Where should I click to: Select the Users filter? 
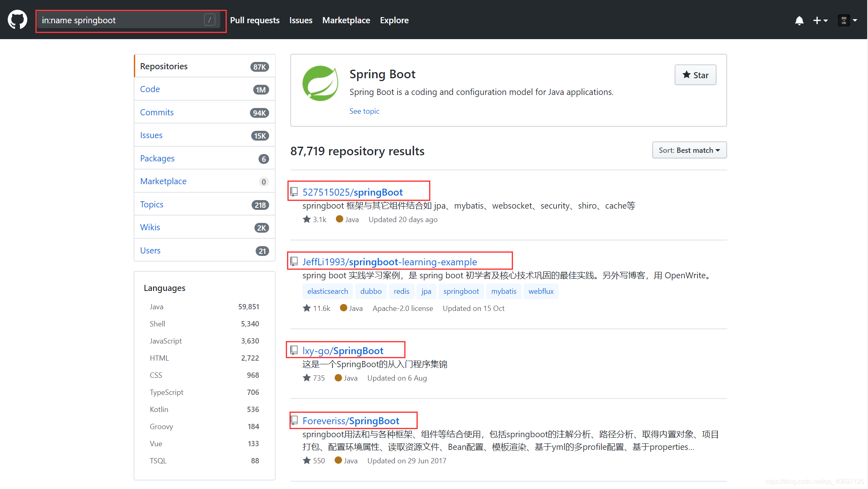[205, 251]
